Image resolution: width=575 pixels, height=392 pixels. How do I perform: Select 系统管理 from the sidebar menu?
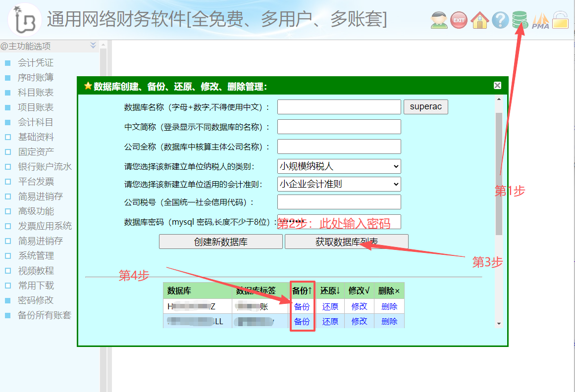[36, 256]
